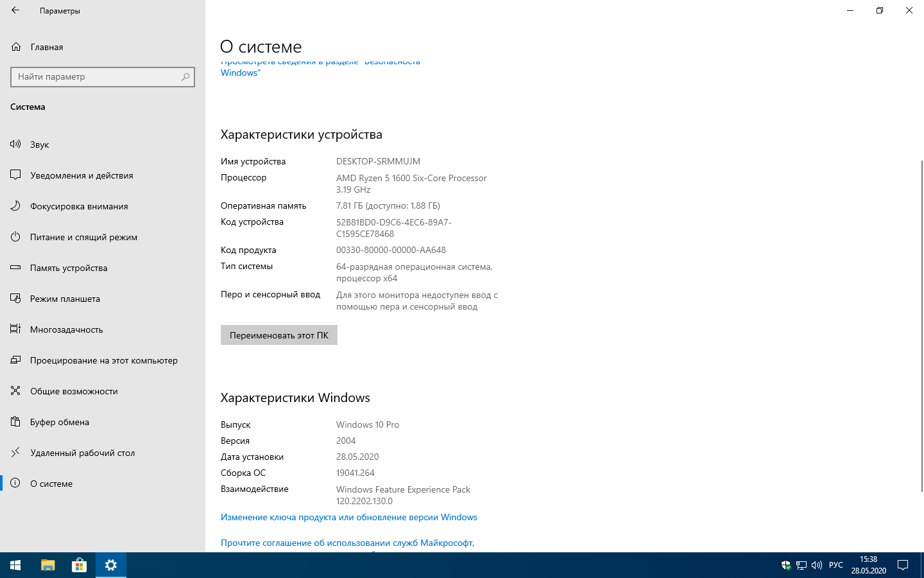Image resolution: width=924 pixels, height=578 pixels.
Task: Go to the Звук settings page
Action: click(x=103, y=144)
